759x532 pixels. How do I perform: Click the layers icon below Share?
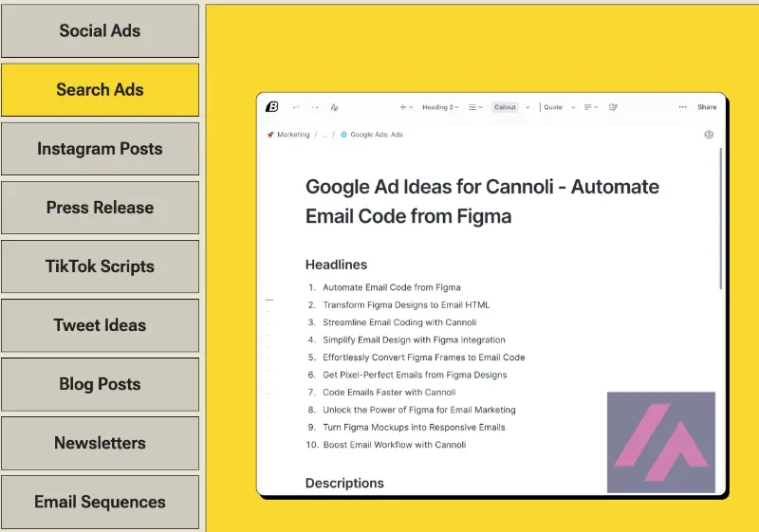tap(708, 135)
